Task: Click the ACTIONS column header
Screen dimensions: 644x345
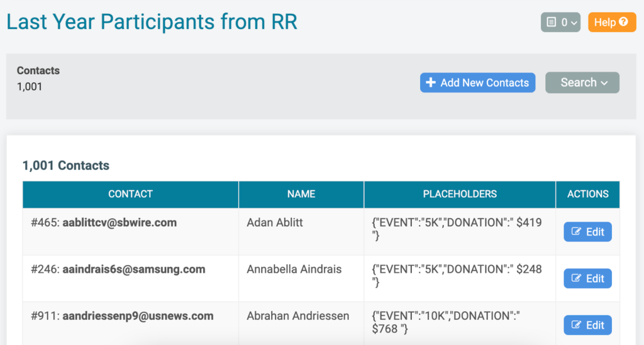Action: tap(588, 195)
